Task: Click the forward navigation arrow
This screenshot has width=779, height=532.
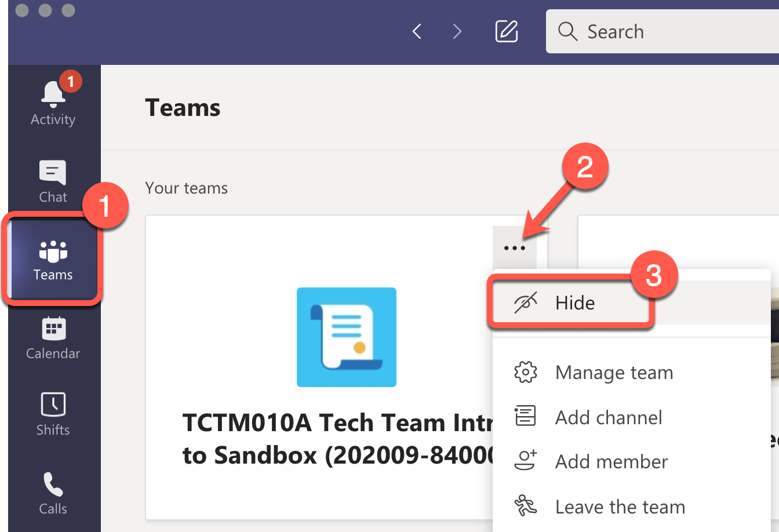Action: click(x=457, y=31)
